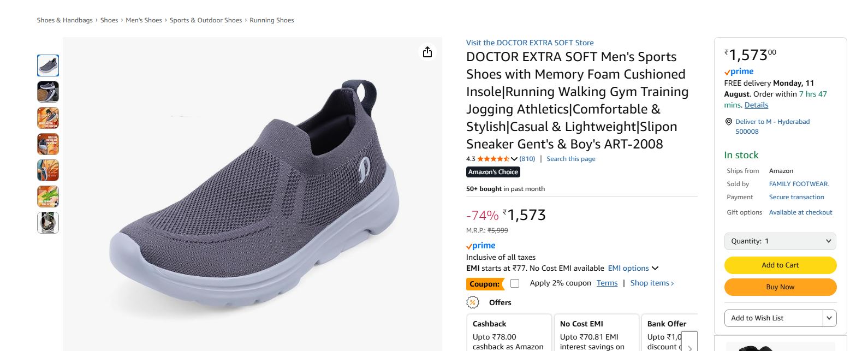The height and width of the screenshot is (351, 868).
Task: Visit the DOCTOR EXTRA SOFT Store
Action: tap(529, 42)
